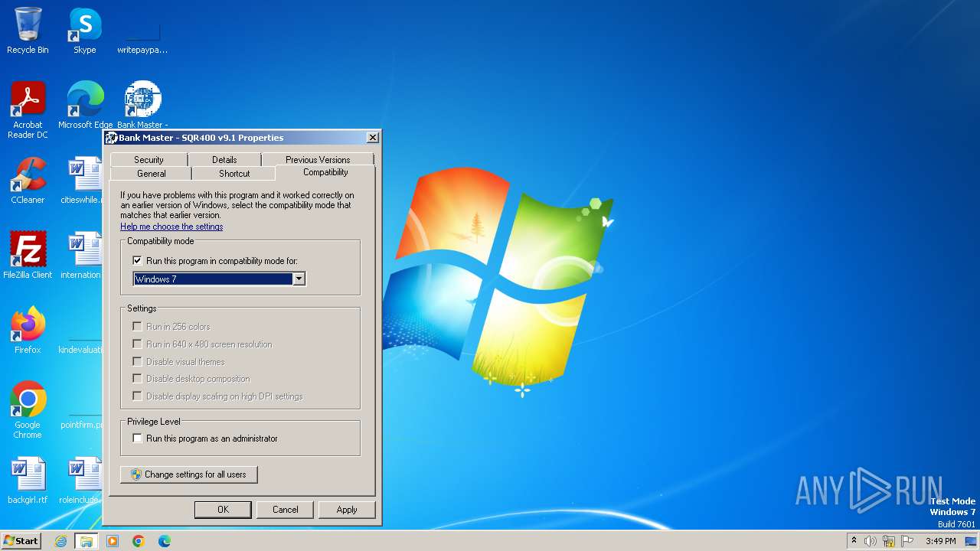This screenshot has width=980, height=551.
Task: Toggle Disable display scaling on high DPI
Action: [138, 396]
